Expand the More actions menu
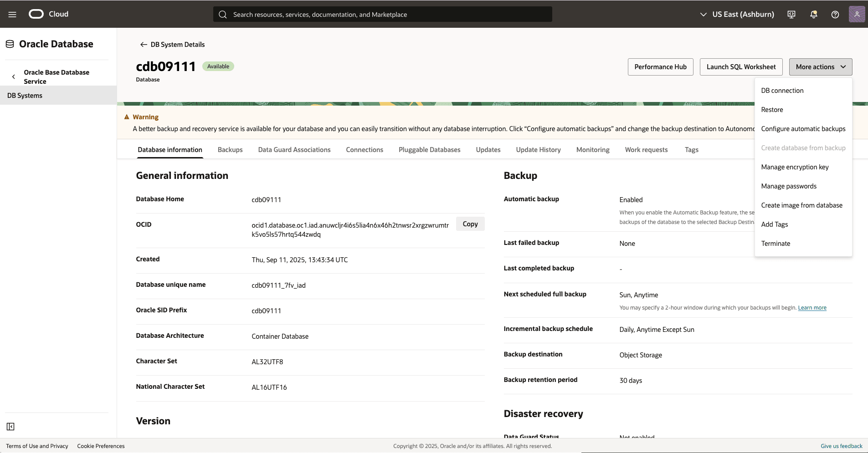868x453 pixels. pyautogui.click(x=819, y=66)
